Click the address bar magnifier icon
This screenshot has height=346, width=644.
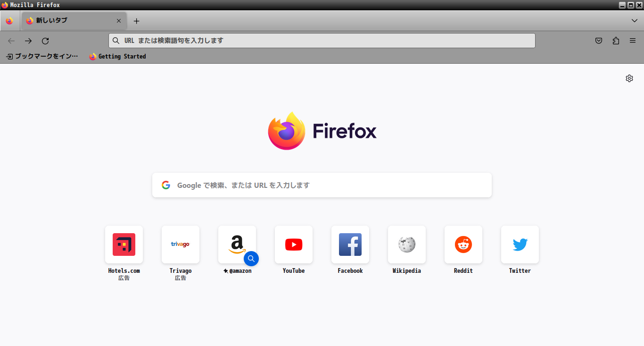coord(116,41)
